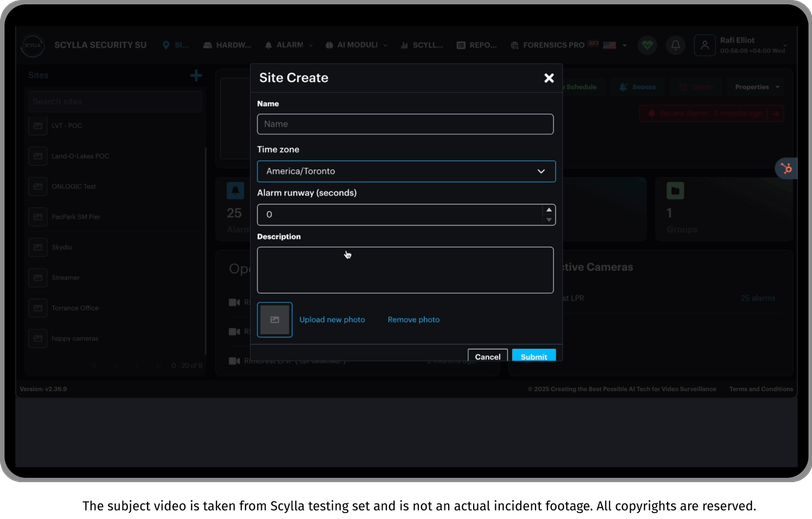The width and height of the screenshot is (812, 519).
Task: Click into the Name input field
Action: coord(405,124)
